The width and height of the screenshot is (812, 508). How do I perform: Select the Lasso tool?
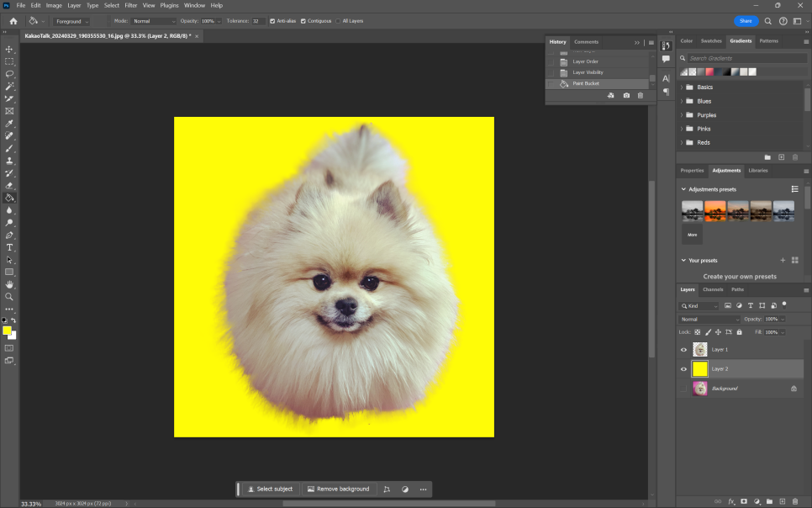9,74
